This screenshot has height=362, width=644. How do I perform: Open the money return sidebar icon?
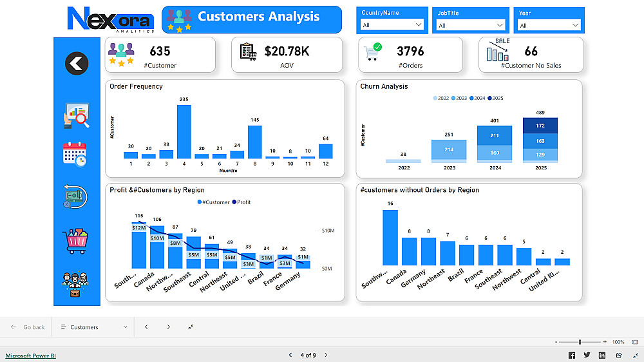[75, 197]
